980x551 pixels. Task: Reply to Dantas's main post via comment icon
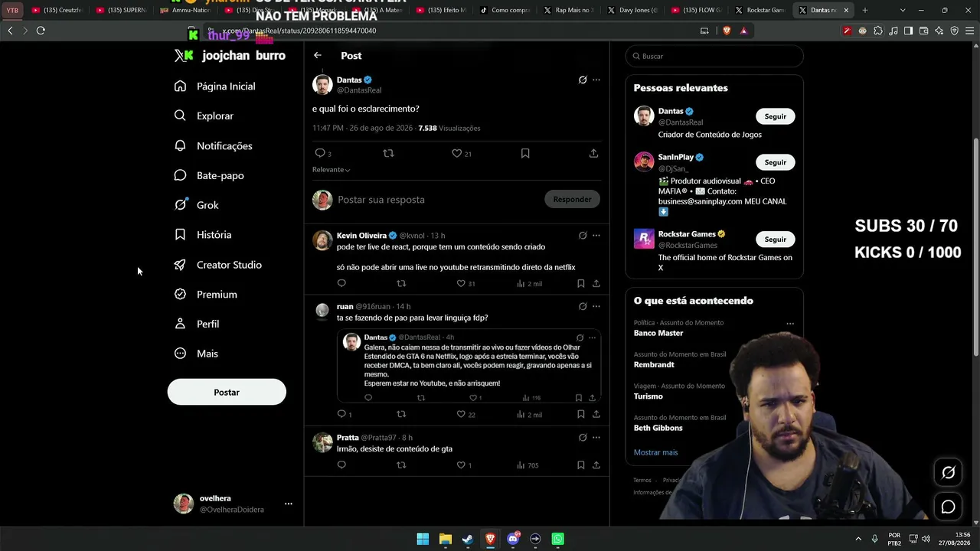320,153
